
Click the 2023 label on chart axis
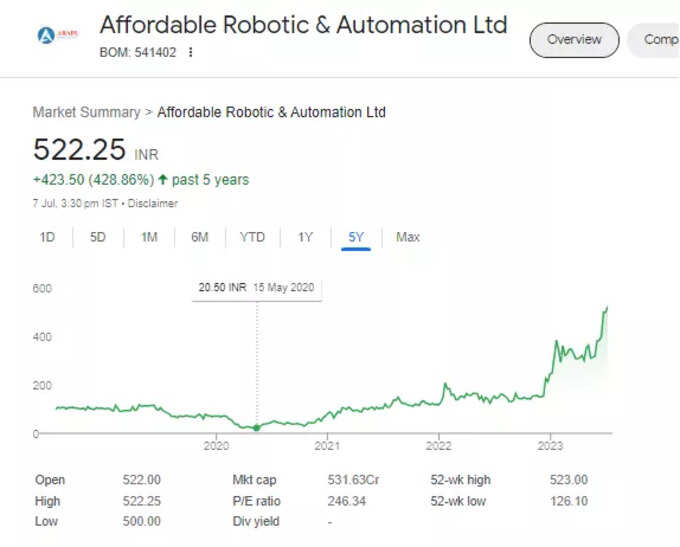pos(550,446)
